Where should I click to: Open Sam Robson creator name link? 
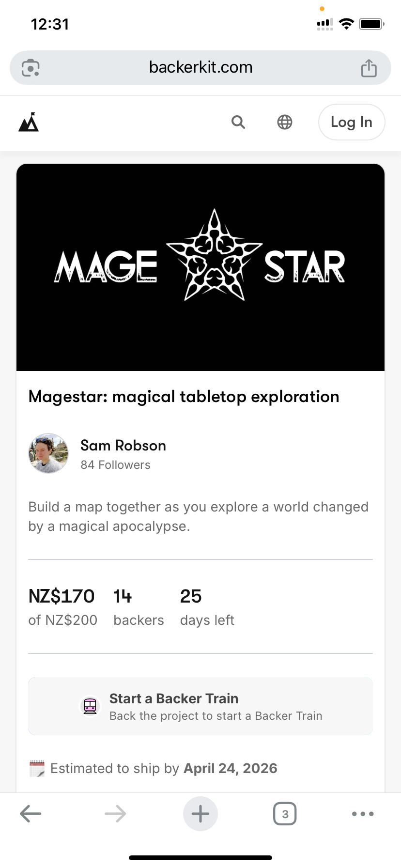123,446
